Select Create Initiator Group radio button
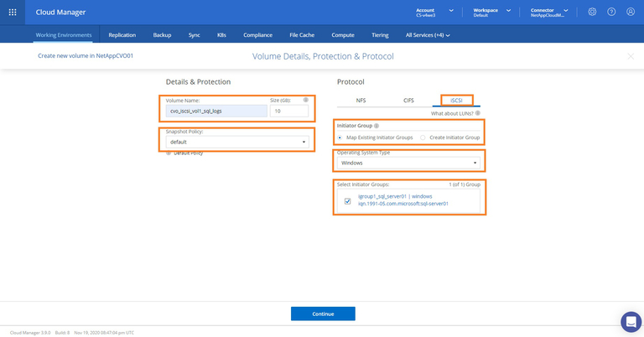Viewport: 644px width, 337px height. click(x=423, y=137)
